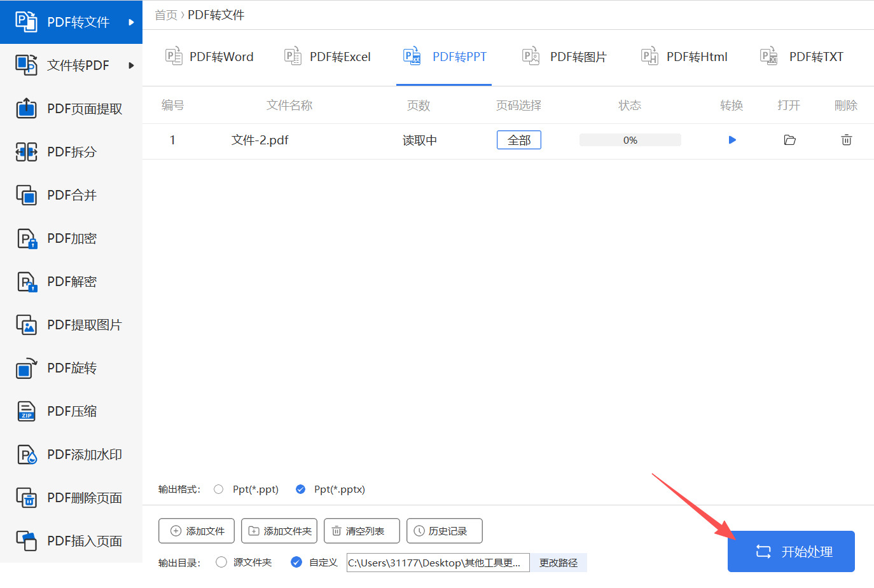This screenshot has height=588, width=874.
Task: Click the PDF插入页面 icon
Action: tap(26, 541)
